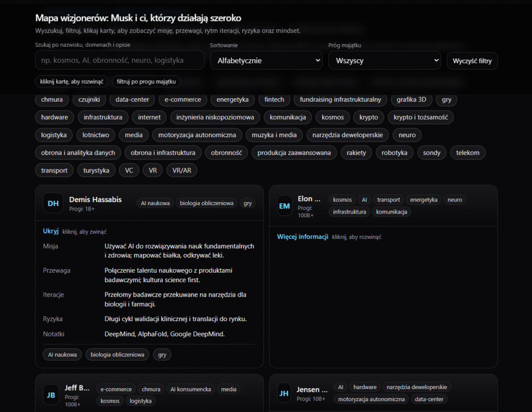Select the obrona i analityka danych tag
The image size is (532, 412).
pos(78,153)
